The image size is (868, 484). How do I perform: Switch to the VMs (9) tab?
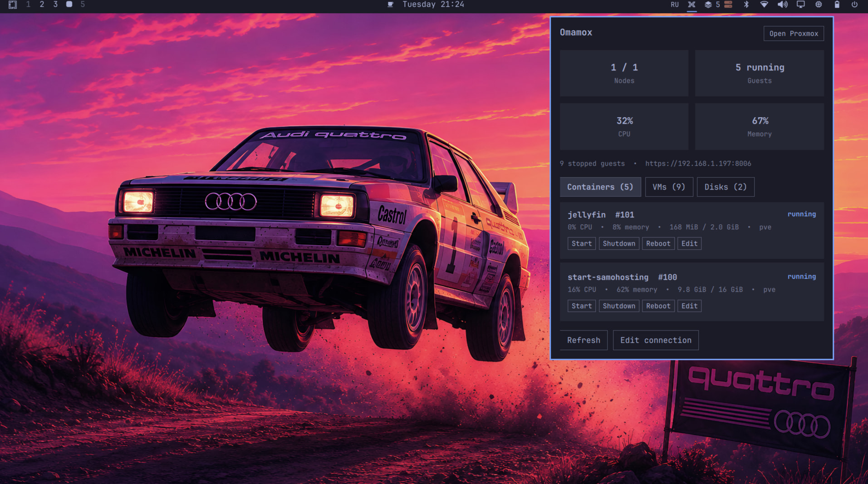pos(669,187)
